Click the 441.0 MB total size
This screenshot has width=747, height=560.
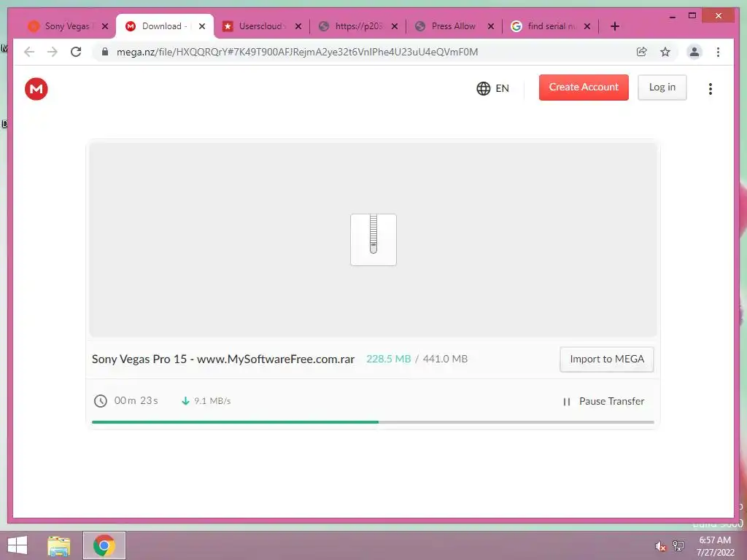[445, 359]
